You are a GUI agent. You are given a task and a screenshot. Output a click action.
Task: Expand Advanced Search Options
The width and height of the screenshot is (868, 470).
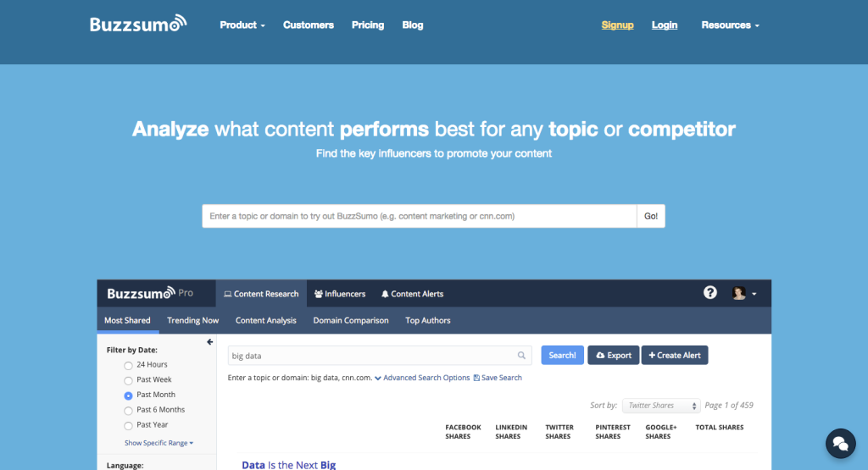pos(422,378)
